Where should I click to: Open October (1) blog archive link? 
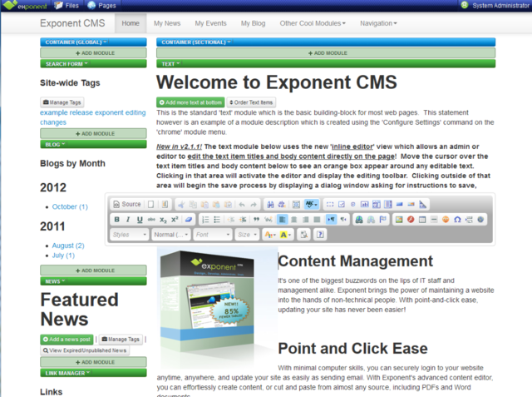(x=70, y=206)
